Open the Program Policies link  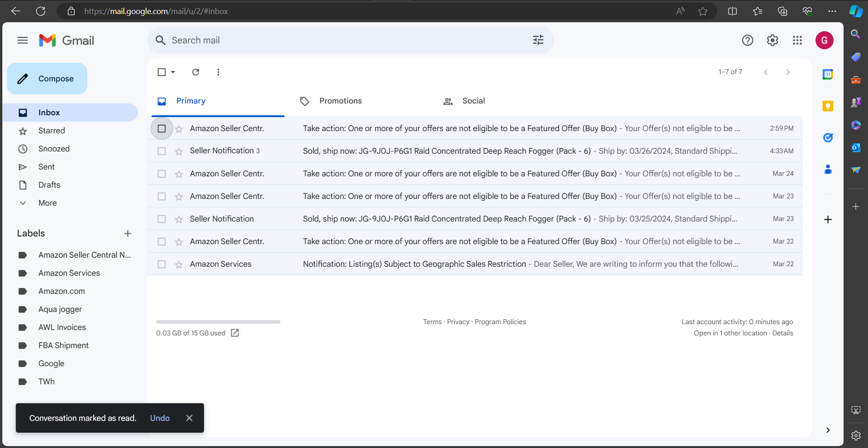[500, 322]
